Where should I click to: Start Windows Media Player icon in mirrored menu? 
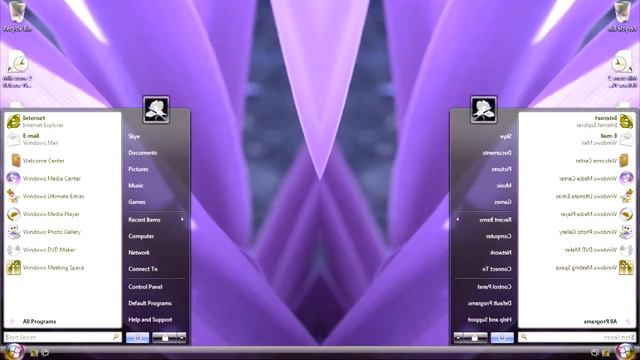[626, 214]
